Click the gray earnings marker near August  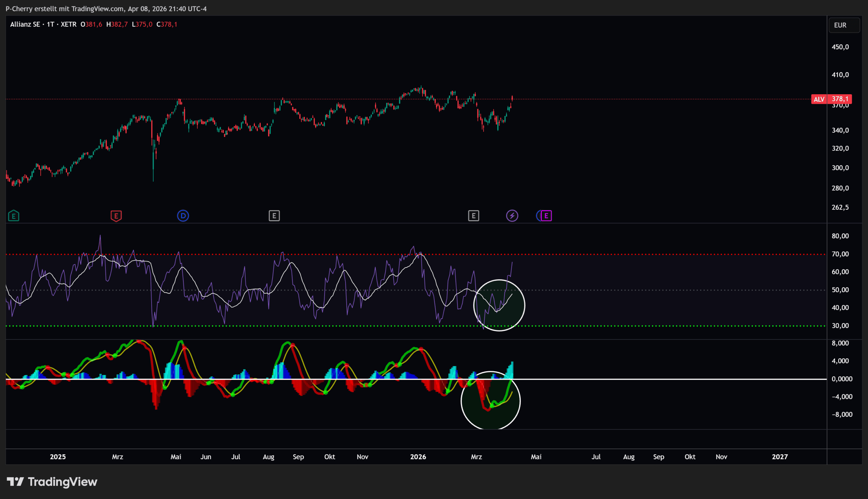pyautogui.click(x=274, y=216)
